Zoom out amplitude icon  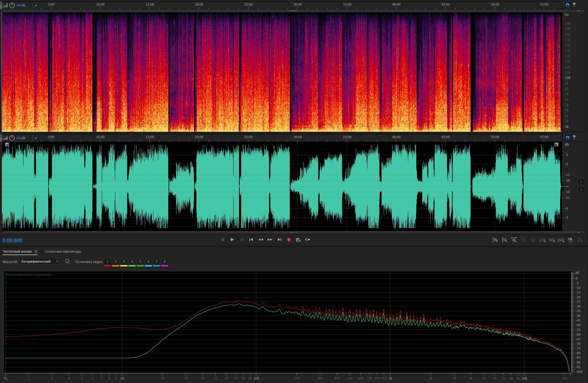504,240
